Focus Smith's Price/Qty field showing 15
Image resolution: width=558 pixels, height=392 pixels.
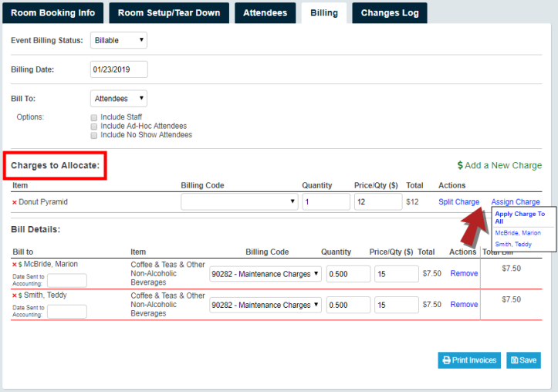[397, 305]
